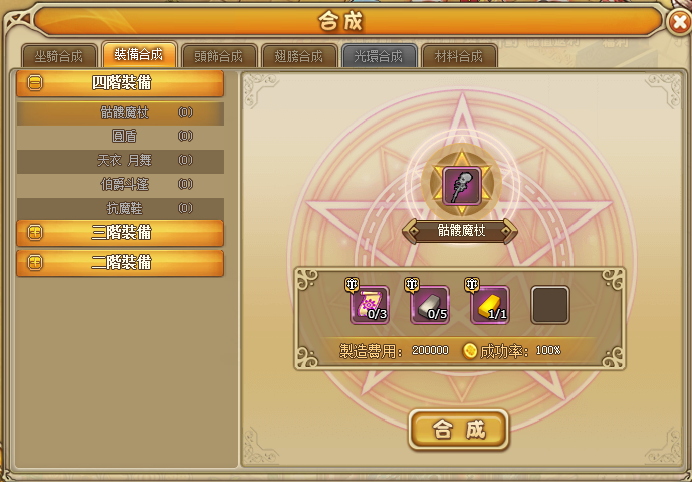Viewport: 692px width, 482px height.
Task: Click the badge above the gold bar
Action: (472, 285)
